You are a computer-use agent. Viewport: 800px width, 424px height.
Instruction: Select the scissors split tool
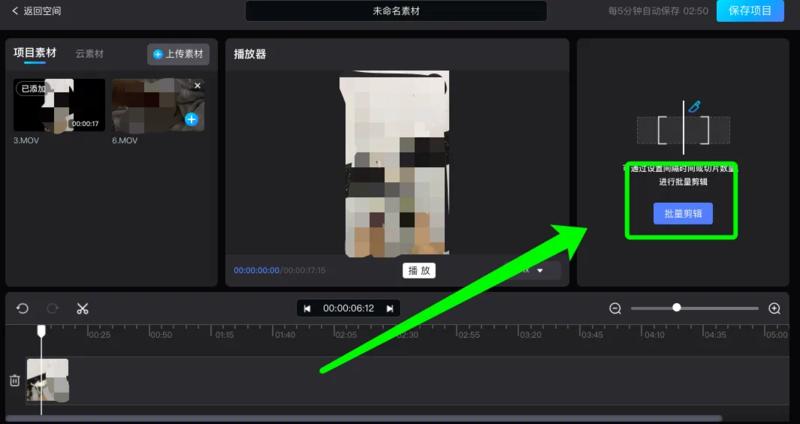pyautogui.click(x=83, y=308)
